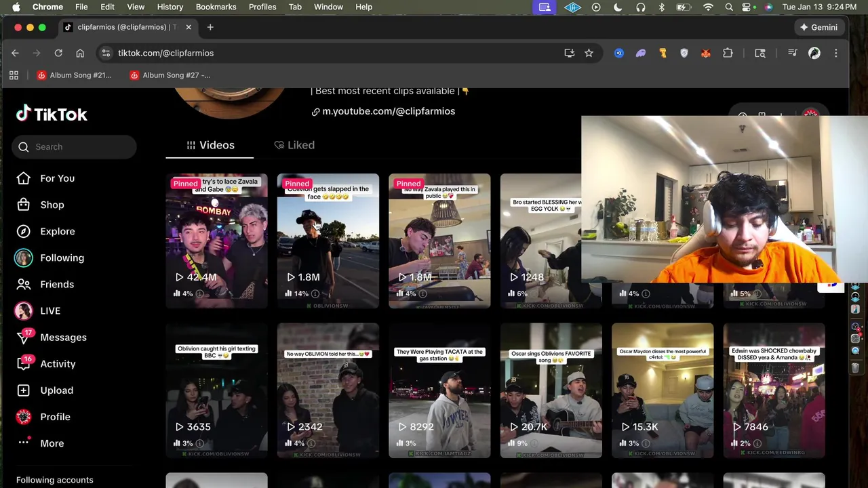Open video with 2342 views
This screenshot has width=868, height=488.
tap(328, 390)
